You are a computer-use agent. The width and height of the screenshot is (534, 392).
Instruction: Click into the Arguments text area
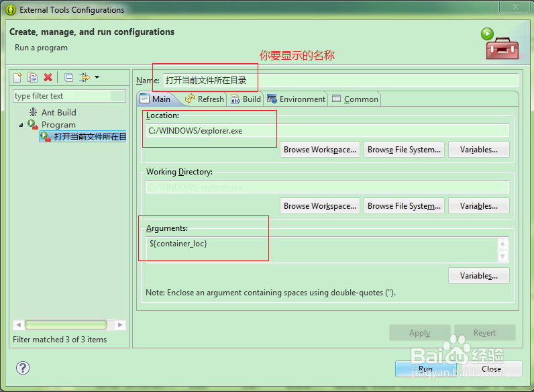(322, 250)
